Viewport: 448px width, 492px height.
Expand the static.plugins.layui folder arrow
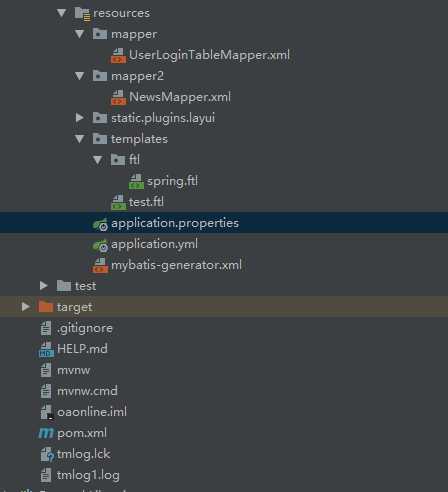click(79, 118)
